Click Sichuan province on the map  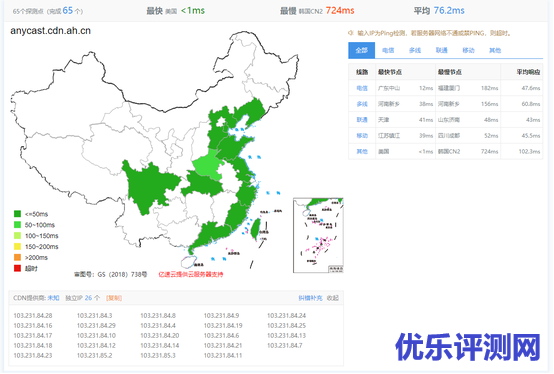pos(148,185)
